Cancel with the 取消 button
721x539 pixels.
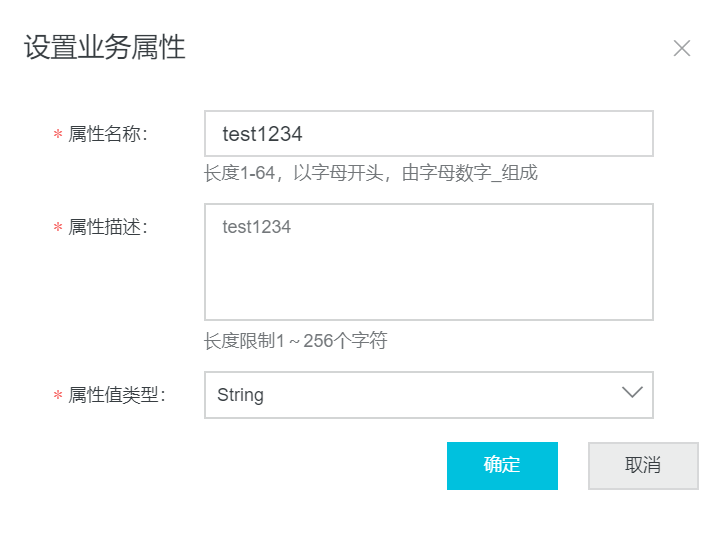click(643, 465)
